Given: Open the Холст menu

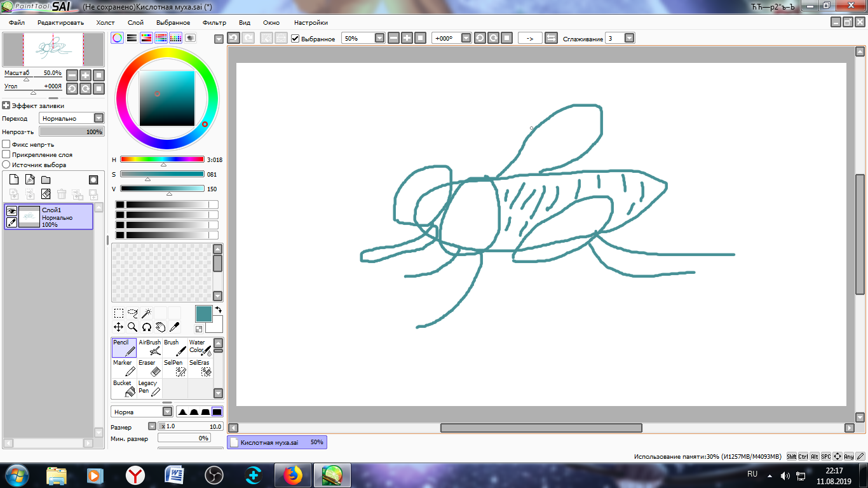Looking at the screenshot, I should click(105, 22).
